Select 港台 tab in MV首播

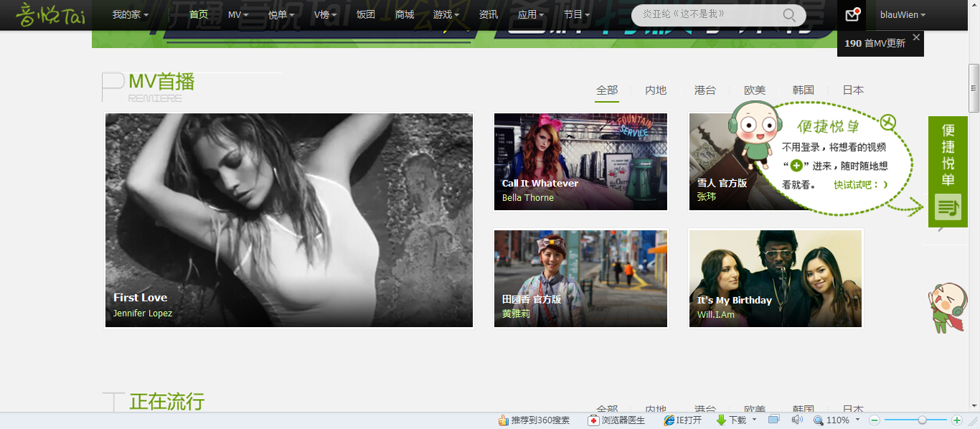[705, 90]
